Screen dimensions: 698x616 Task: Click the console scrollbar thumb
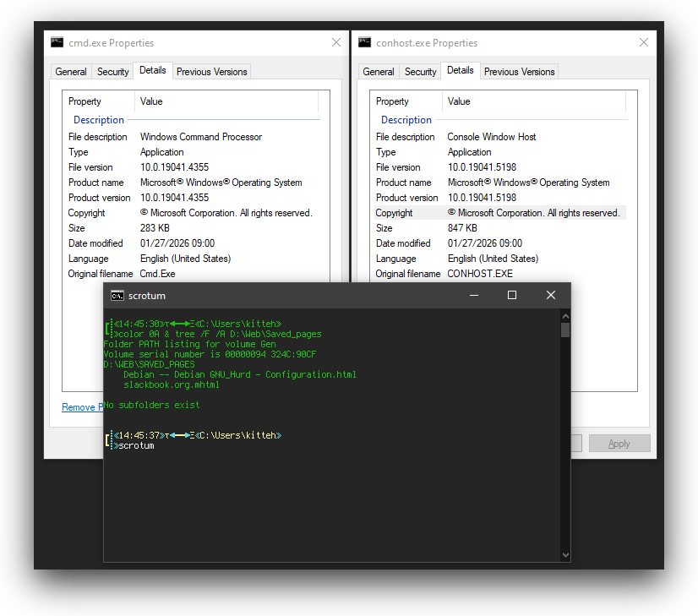pyautogui.click(x=565, y=330)
